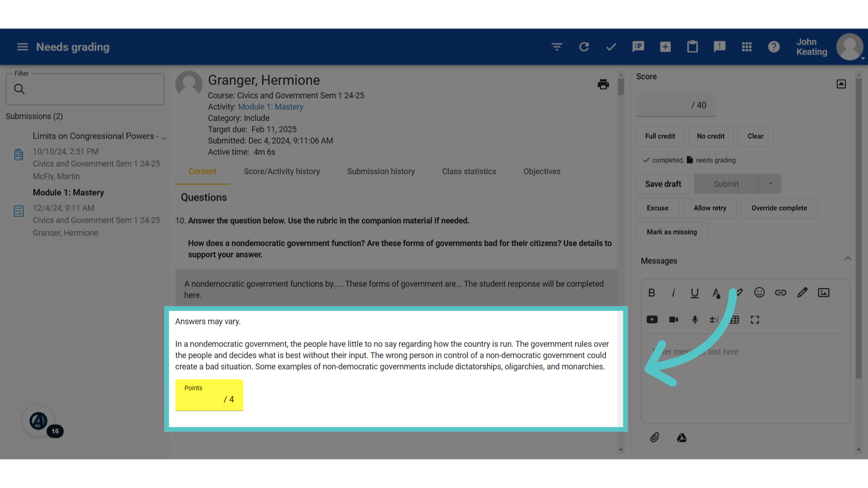The image size is (868, 488).
Task: Open the message chat icon in header
Action: [638, 47]
